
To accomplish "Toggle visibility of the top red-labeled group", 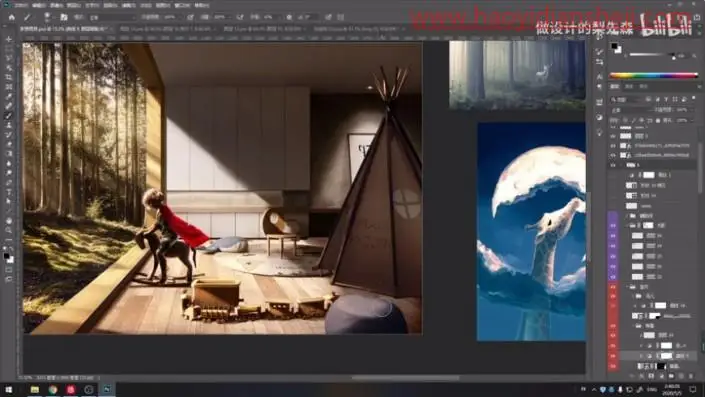I will (x=613, y=286).
